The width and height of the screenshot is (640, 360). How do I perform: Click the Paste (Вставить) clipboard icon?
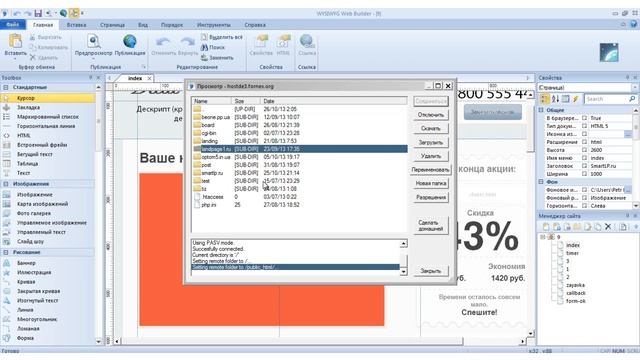[x=15, y=42]
